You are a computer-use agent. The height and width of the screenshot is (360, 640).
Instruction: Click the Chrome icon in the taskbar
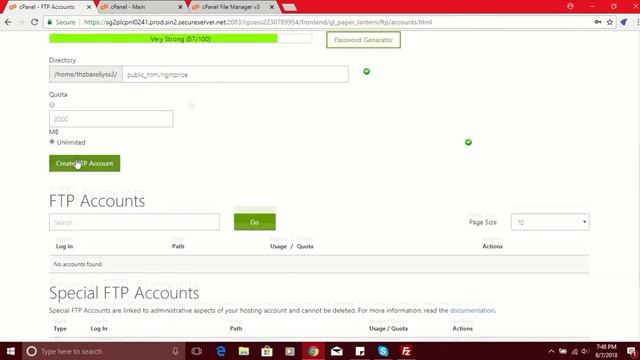coord(313,351)
